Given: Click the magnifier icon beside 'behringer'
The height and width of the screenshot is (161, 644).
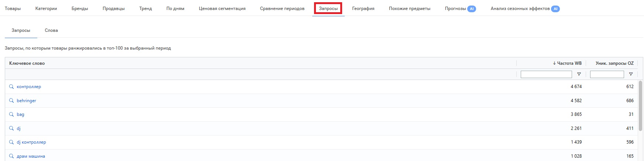Looking at the screenshot, I should point(11,101).
